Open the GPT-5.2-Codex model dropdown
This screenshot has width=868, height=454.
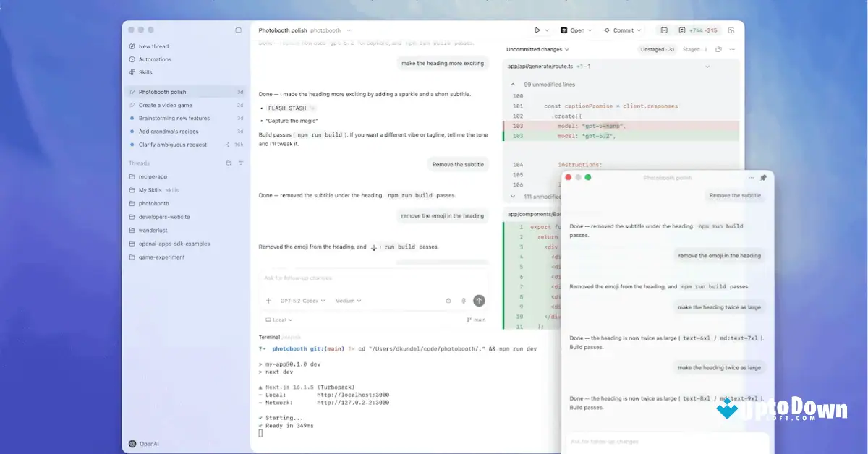click(x=300, y=300)
